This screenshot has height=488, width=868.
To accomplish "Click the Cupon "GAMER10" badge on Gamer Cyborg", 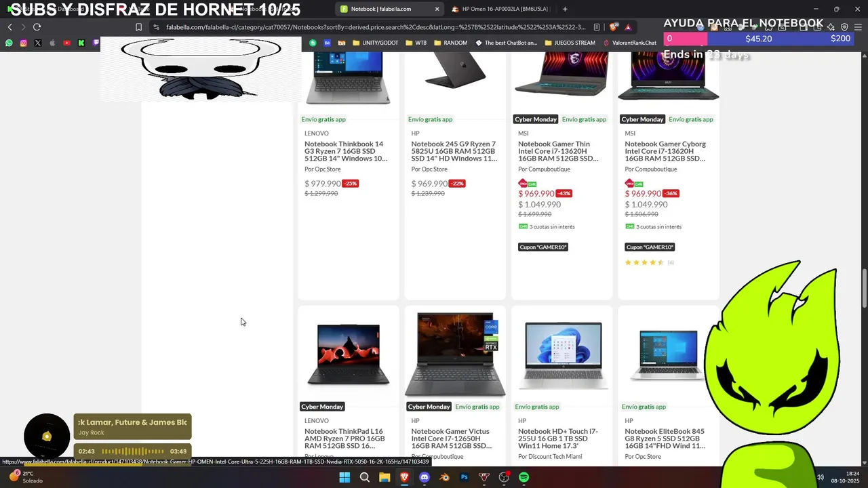I will click(650, 247).
